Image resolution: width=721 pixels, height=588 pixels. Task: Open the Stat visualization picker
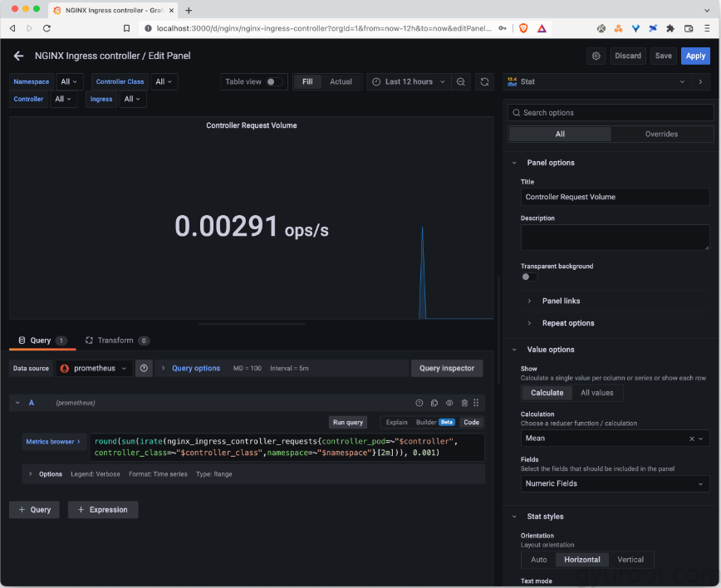click(x=596, y=82)
